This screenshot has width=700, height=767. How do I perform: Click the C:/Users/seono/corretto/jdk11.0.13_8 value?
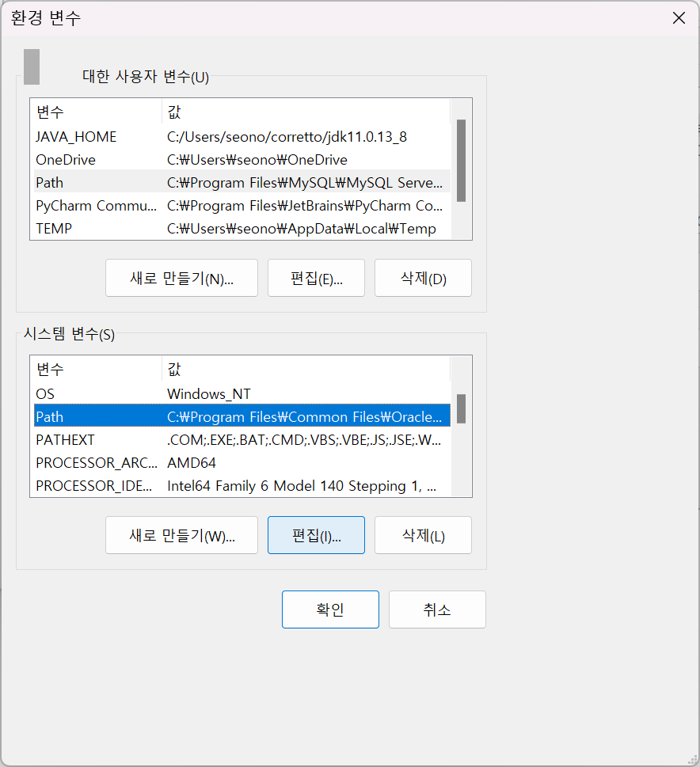pos(287,136)
